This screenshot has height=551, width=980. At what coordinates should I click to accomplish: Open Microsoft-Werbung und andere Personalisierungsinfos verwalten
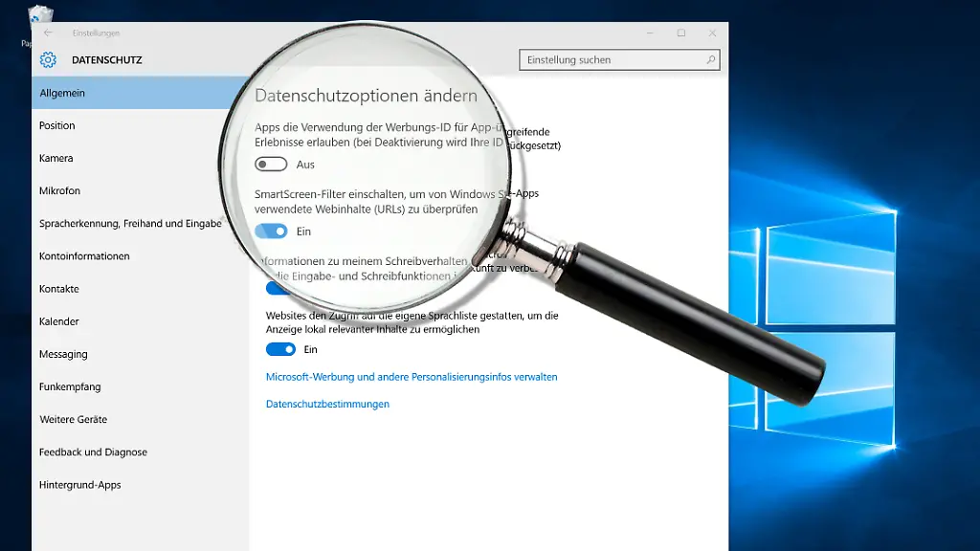[412, 377]
